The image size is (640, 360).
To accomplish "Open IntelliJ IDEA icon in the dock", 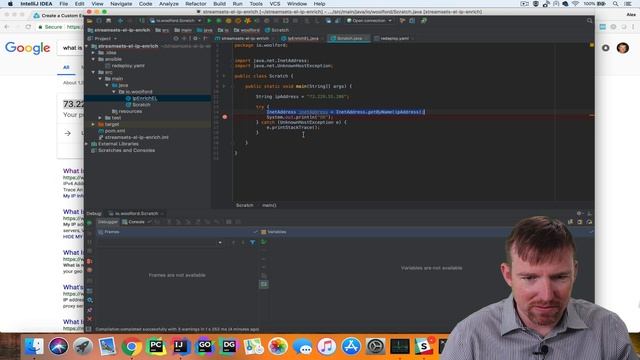I will click(x=180, y=347).
